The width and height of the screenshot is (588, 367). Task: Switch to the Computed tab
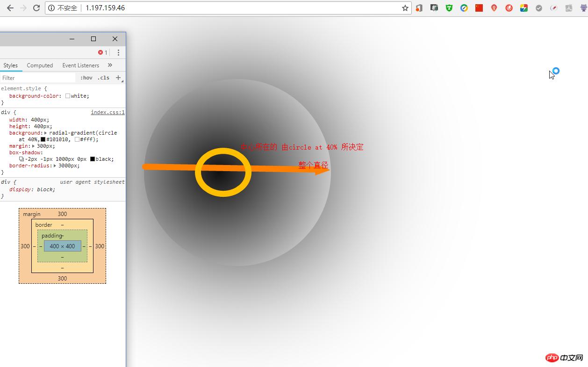click(x=40, y=65)
